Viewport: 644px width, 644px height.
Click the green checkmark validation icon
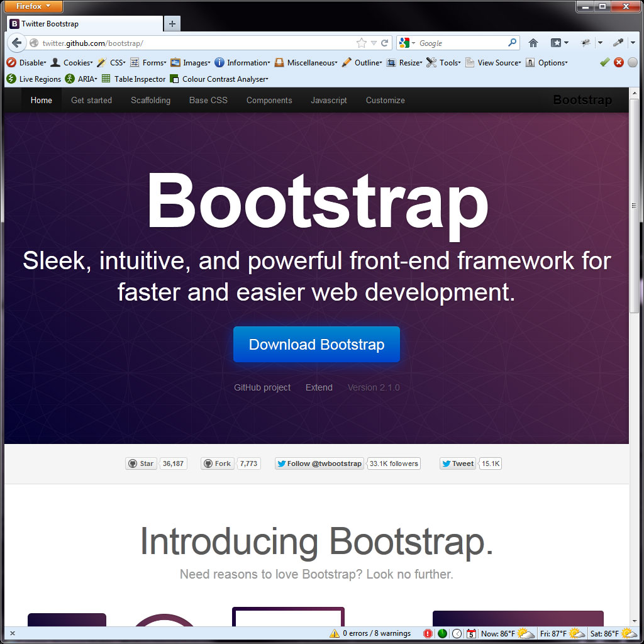[x=604, y=62]
